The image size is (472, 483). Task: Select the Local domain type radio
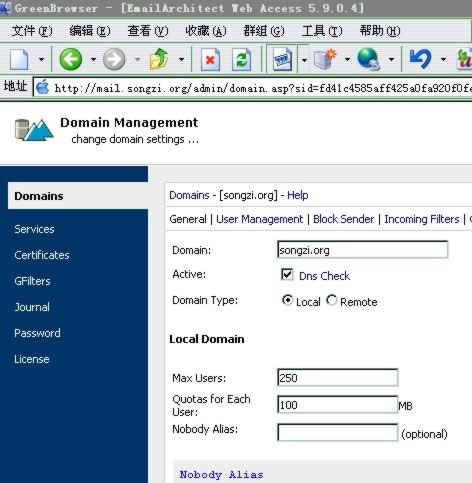[x=287, y=300]
